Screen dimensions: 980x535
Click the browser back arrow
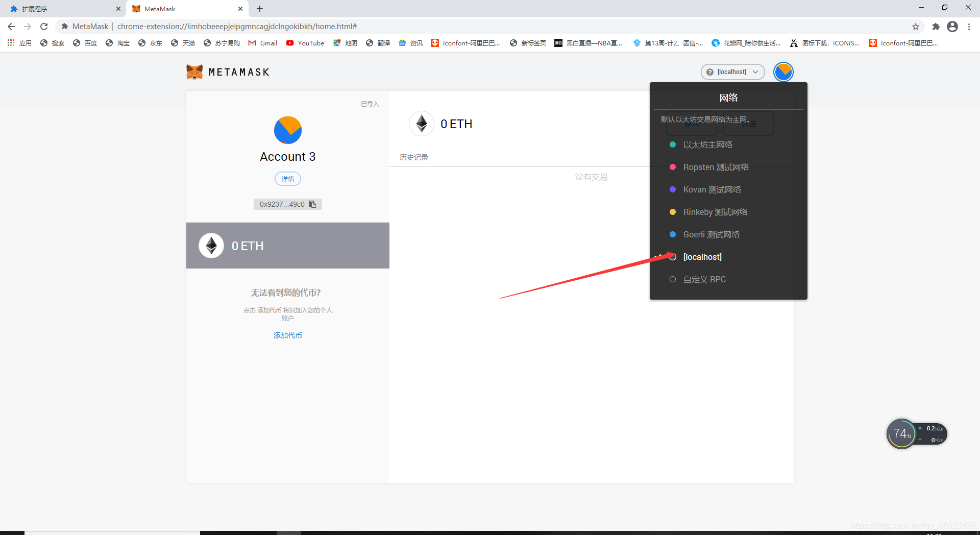11,27
